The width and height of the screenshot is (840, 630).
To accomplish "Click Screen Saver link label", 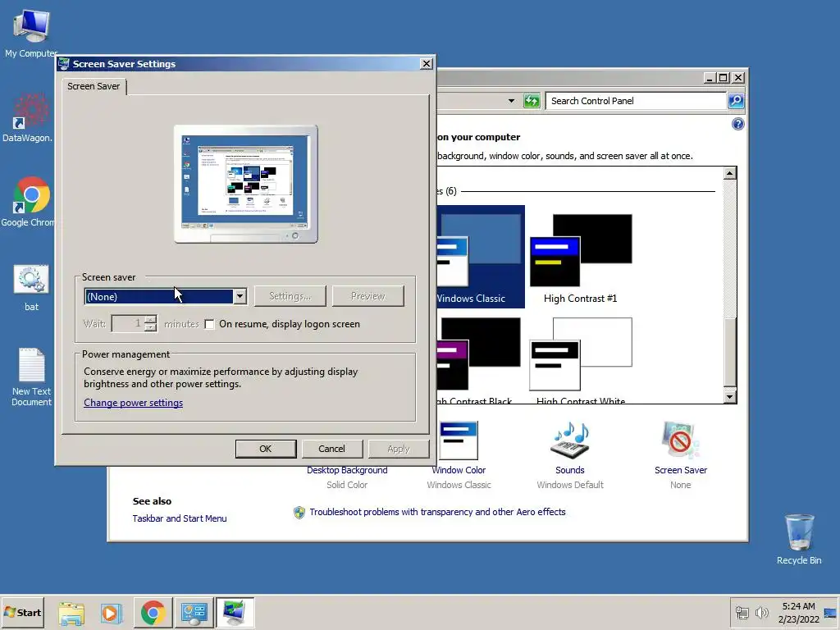I will tap(680, 470).
